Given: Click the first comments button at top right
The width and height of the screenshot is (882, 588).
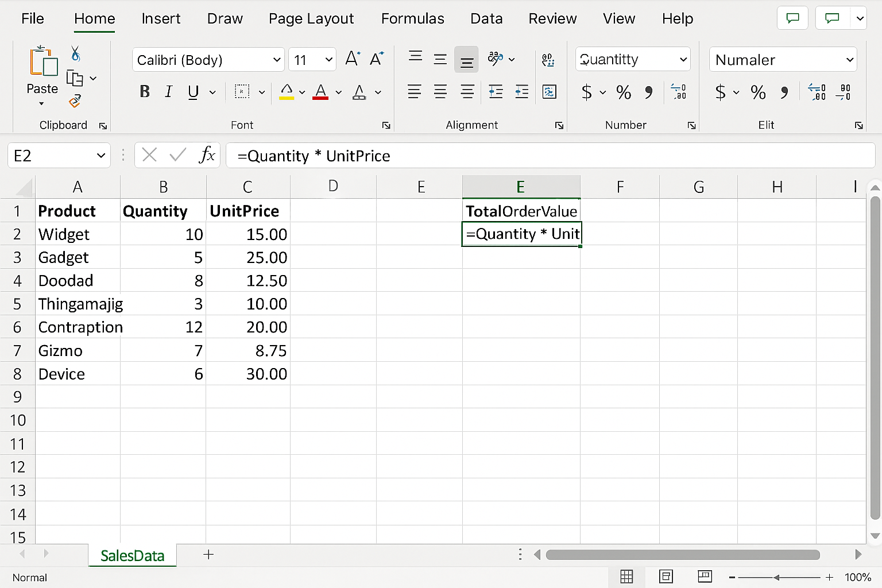Looking at the screenshot, I should pos(792,18).
